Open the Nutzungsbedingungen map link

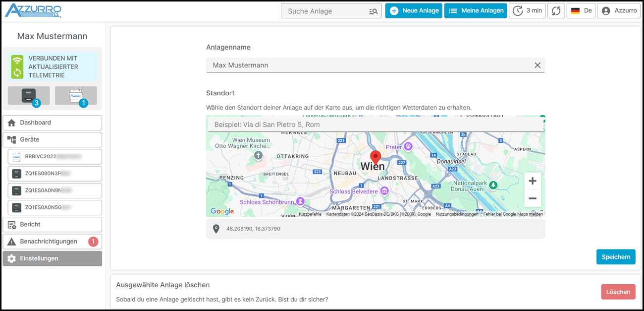[457, 214]
